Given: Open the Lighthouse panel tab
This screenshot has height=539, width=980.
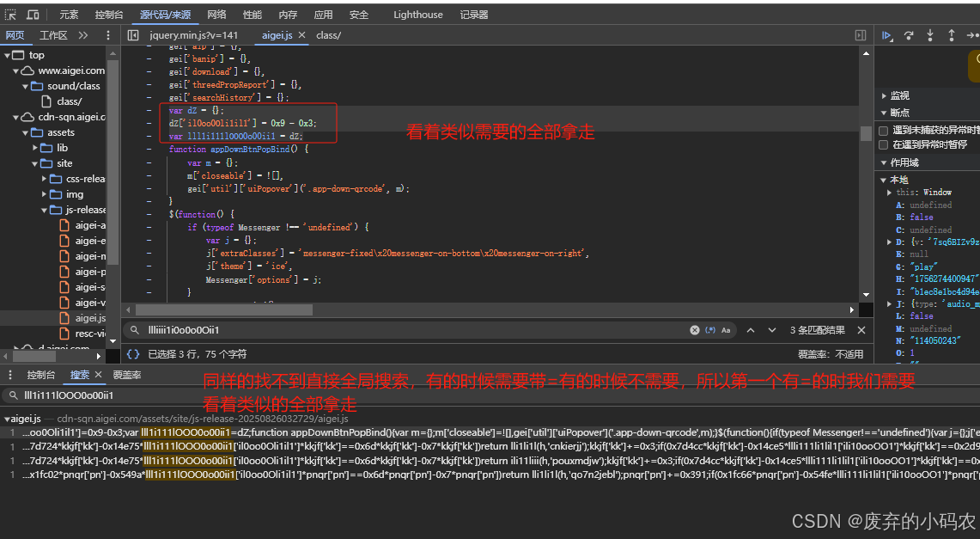Looking at the screenshot, I should (x=418, y=15).
